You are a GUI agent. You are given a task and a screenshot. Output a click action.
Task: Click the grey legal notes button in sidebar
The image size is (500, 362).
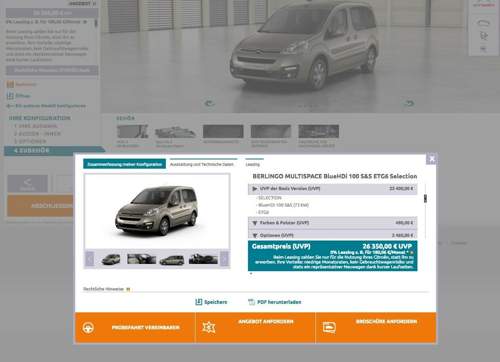click(x=52, y=70)
